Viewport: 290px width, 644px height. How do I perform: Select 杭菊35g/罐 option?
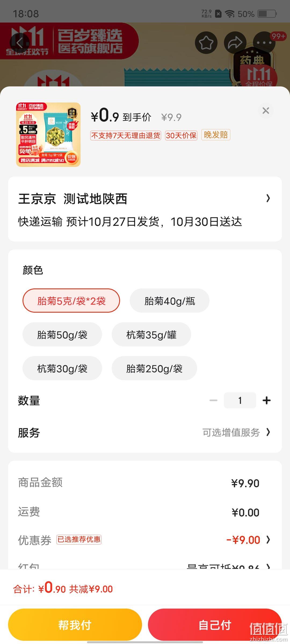pyautogui.click(x=151, y=334)
